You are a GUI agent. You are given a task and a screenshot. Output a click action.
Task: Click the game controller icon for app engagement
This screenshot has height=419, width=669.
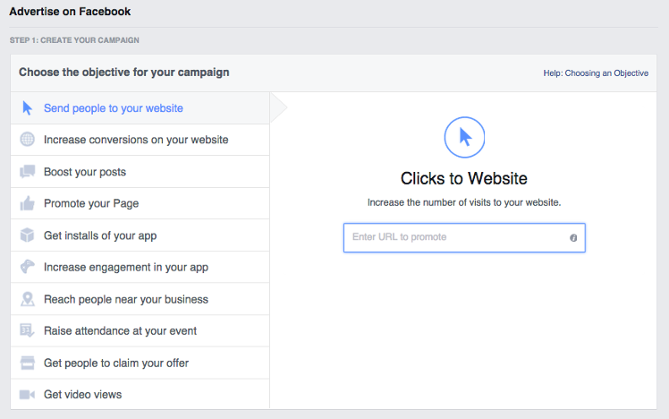point(27,267)
